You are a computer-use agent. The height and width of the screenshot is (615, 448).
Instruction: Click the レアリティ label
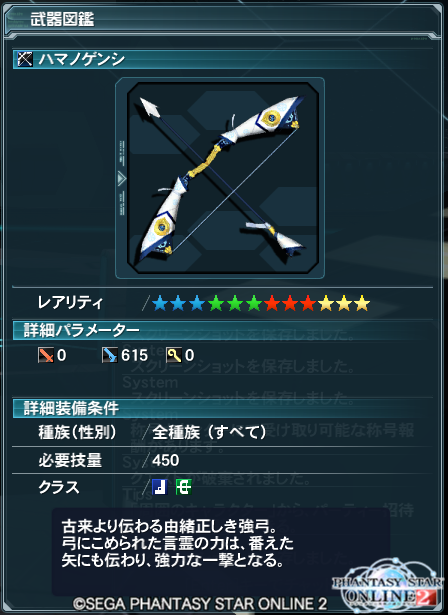coord(70,303)
